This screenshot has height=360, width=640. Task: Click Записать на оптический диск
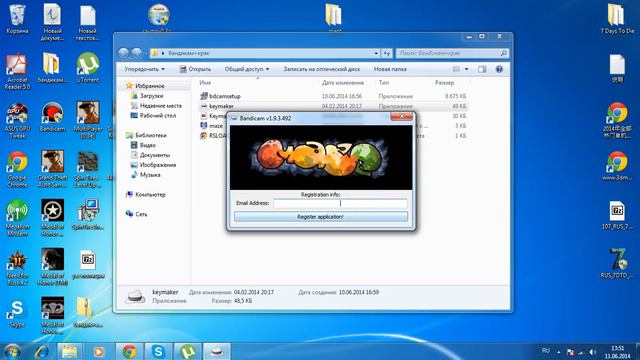point(322,69)
